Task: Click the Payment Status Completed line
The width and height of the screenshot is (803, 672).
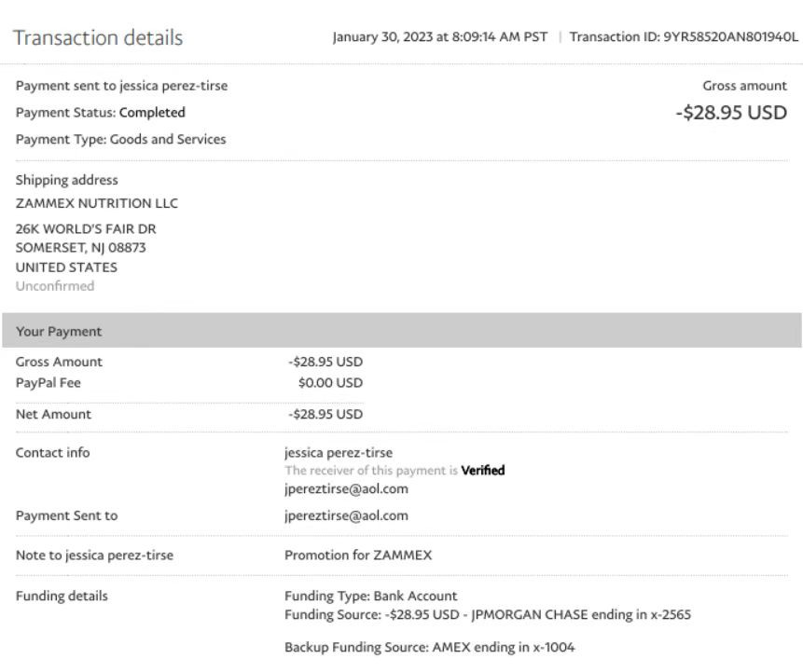Action: pos(101,113)
